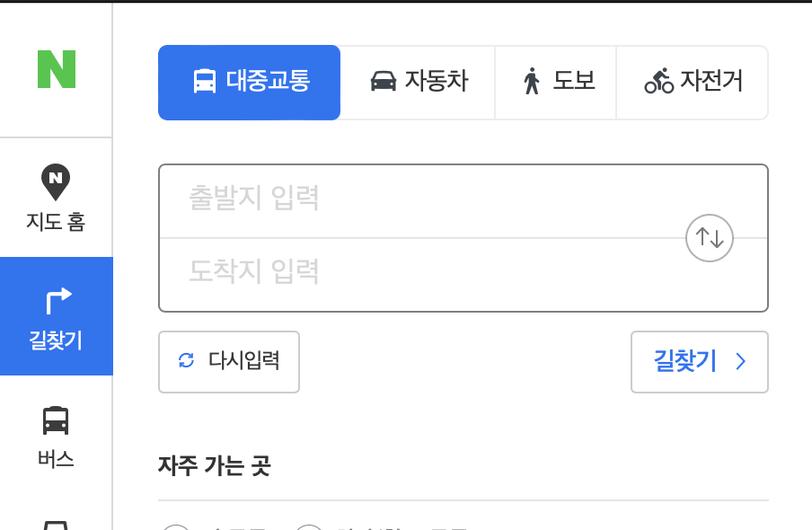Click the 도보 walking tab label
Viewport: 812px width, 530px height.
tap(574, 81)
